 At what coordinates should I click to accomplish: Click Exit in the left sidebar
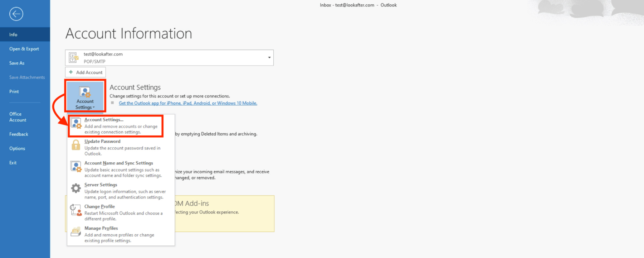13,163
